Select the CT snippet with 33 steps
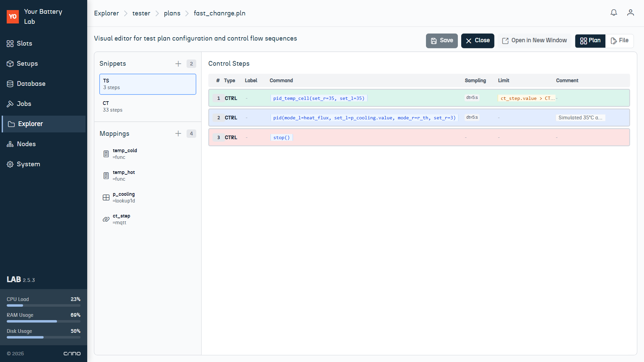This screenshot has height=362, width=644. [x=148, y=107]
